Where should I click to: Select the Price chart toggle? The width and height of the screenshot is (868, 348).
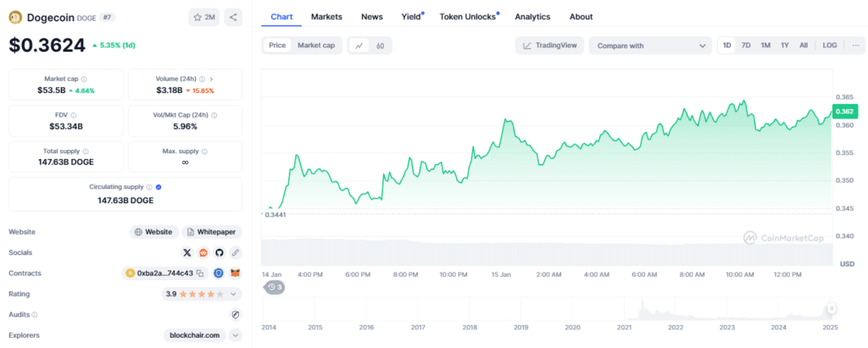pos(277,46)
